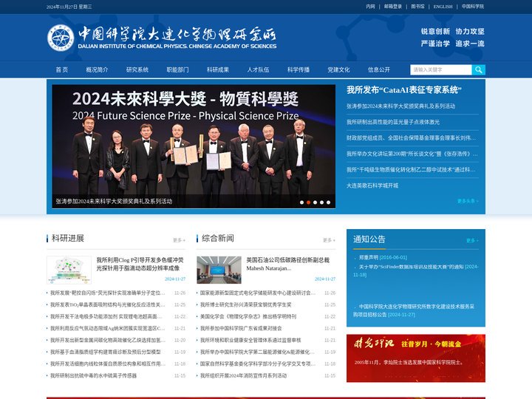Open 美国化学会《物理化学杂志》 news item
532x399 pixels.
[x=248, y=316]
